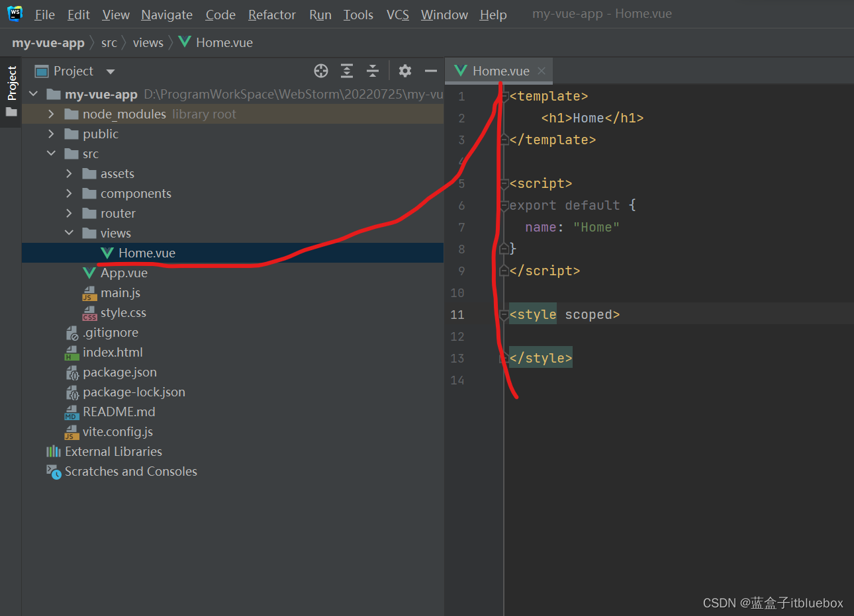The image size is (854, 616).
Task: Expand the public folder
Action: (x=51, y=134)
